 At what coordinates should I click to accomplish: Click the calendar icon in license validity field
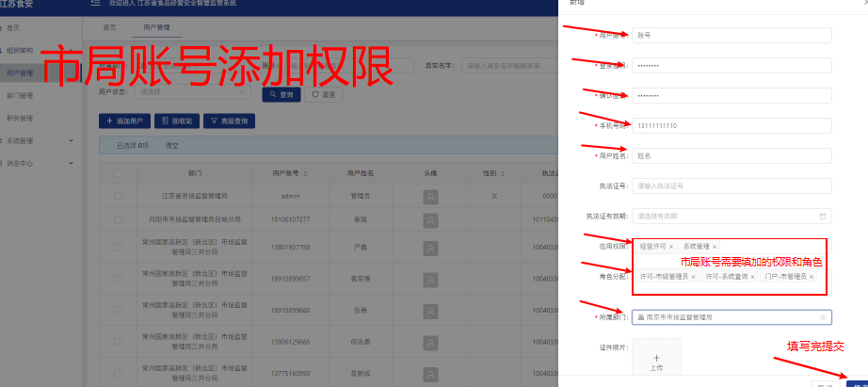822,216
